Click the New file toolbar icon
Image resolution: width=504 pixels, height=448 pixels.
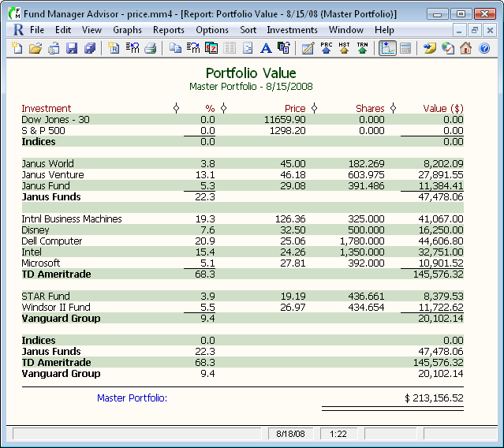click(17, 48)
